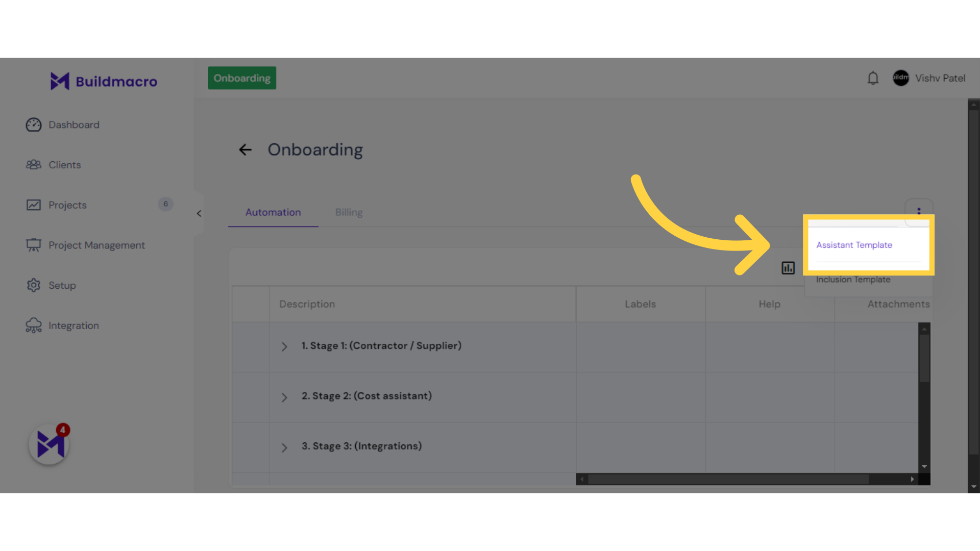The width and height of the screenshot is (980, 551).
Task: Click the Inclusion Template option
Action: pyautogui.click(x=853, y=279)
